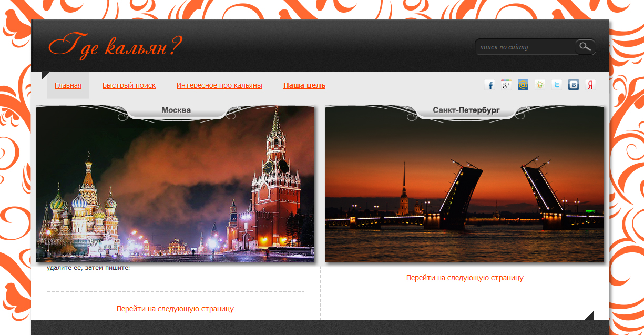Screen dimensions: 644x335
Task: Follow 'Перейти на следующую страницу' under Saint Petersburg
Action: tap(465, 278)
